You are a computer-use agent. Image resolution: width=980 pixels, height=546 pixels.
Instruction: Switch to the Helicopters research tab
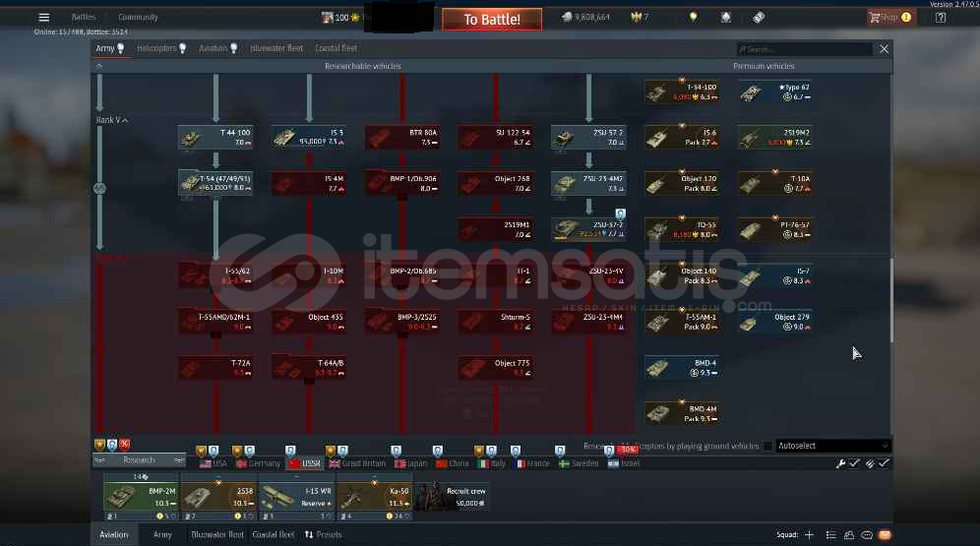161,48
